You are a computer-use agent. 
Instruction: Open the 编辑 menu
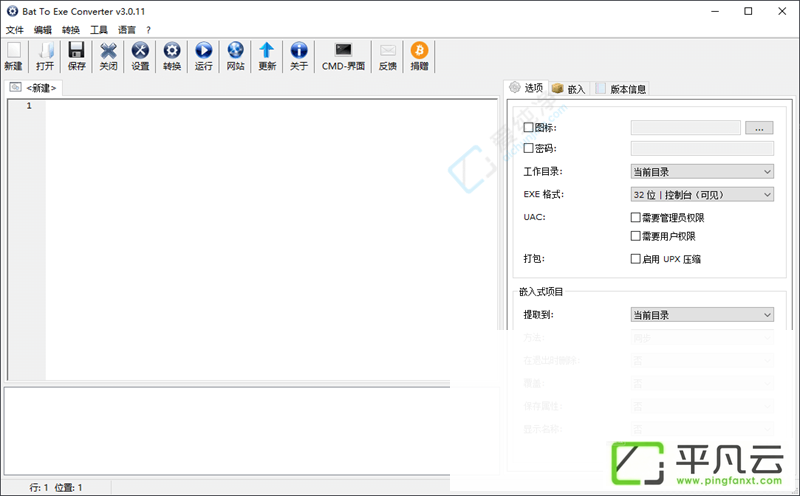click(43, 30)
